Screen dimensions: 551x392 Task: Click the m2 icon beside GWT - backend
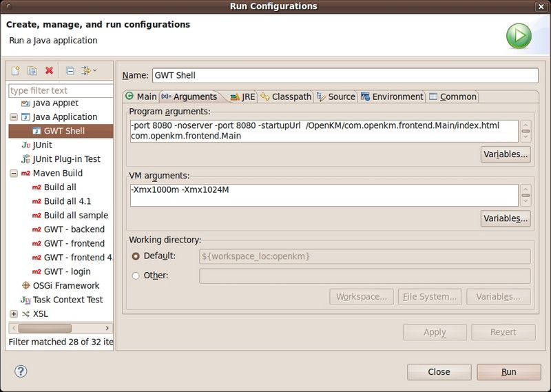click(x=37, y=229)
